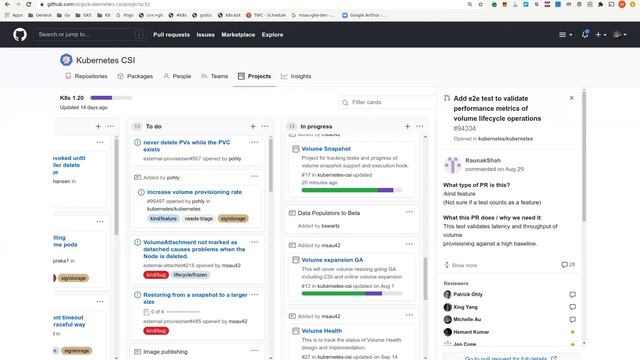
Task: Click the Filter cards input
Action: [x=387, y=102]
